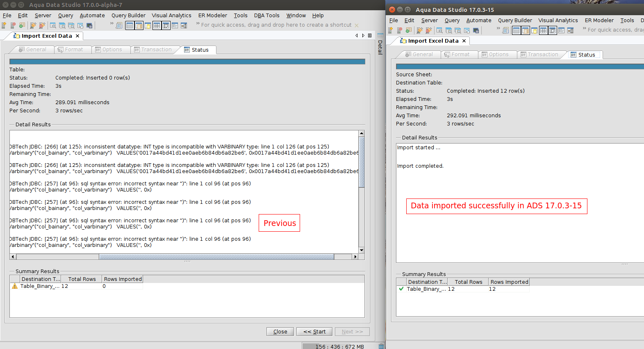Open the Automate menu in 17.0.3-15 window
This screenshot has width=644, height=349.
pyautogui.click(x=479, y=21)
